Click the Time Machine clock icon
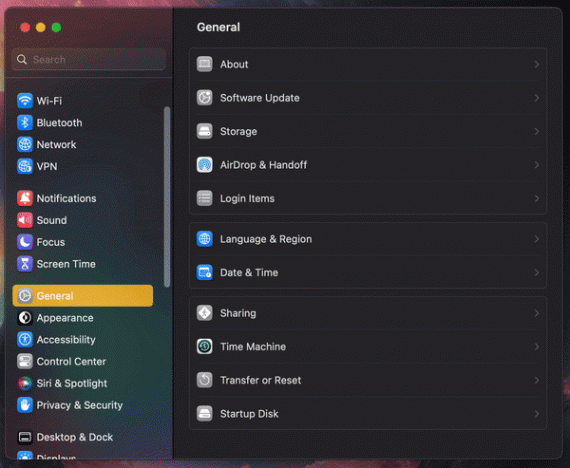The height and width of the screenshot is (468, 570). (x=205, y=347)
